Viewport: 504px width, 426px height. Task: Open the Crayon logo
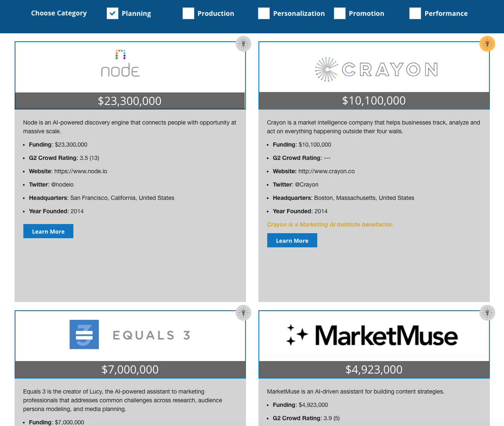click(376, 69)
